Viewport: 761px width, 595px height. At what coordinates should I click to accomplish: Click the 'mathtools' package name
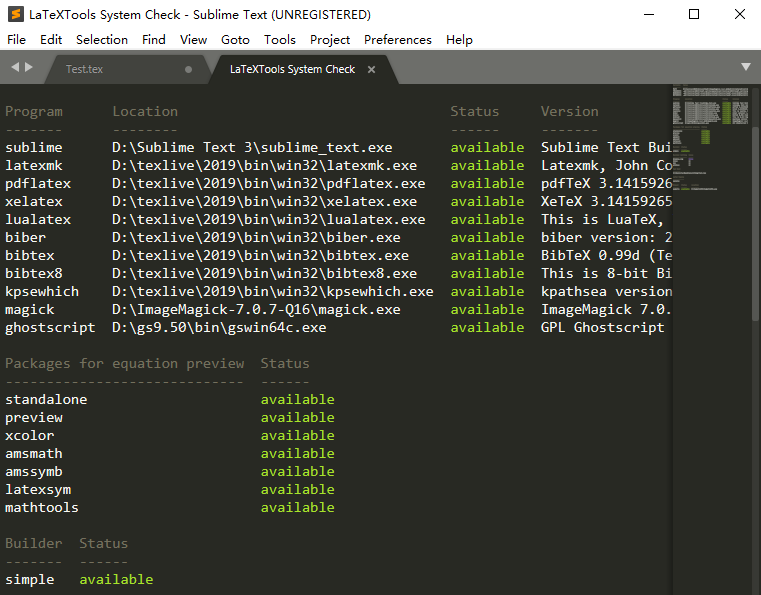click(42, 507)
